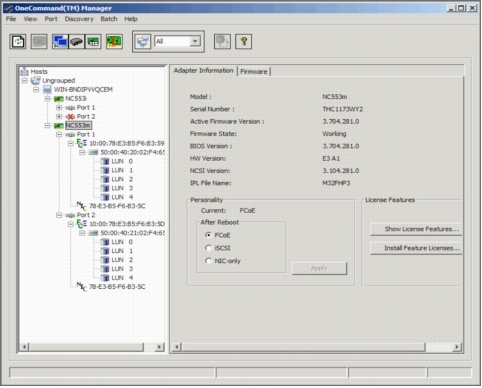Select the Host view toolbar icon

[x=60, y=42]
